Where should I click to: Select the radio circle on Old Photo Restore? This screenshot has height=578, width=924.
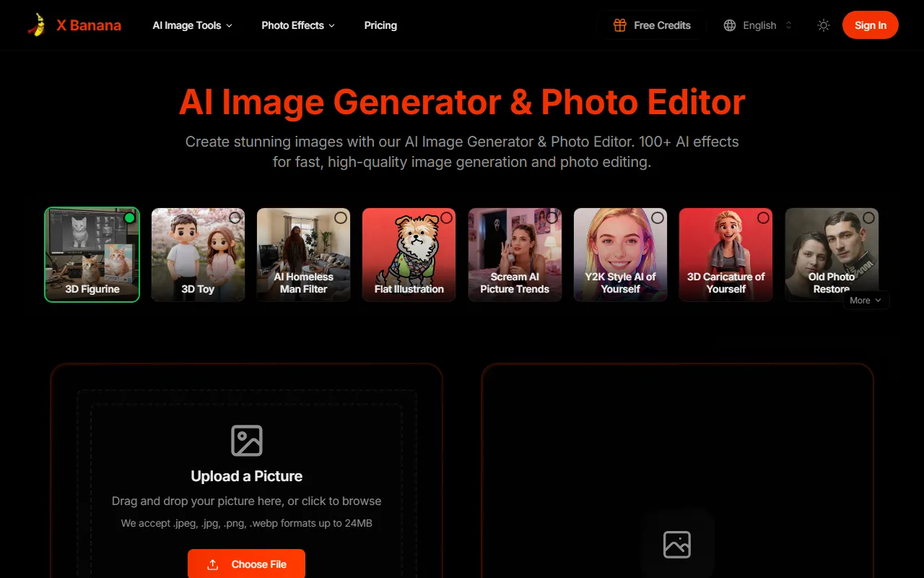[868, 217]
